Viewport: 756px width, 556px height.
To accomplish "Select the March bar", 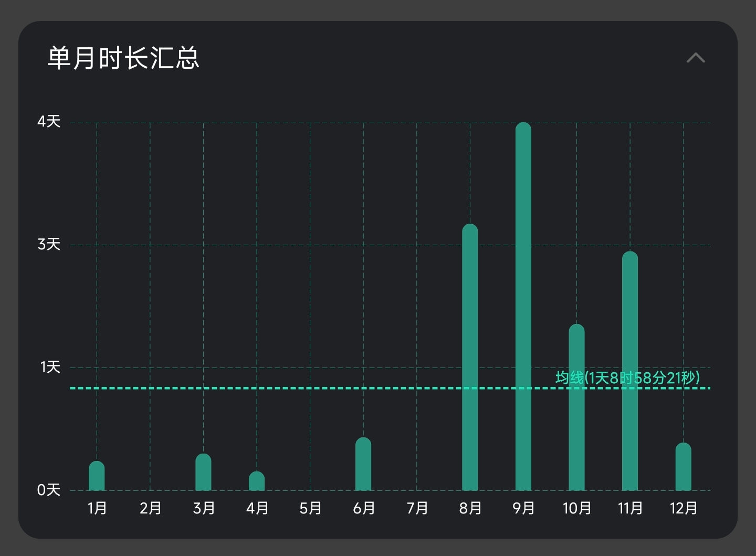I will coord(203,473).
